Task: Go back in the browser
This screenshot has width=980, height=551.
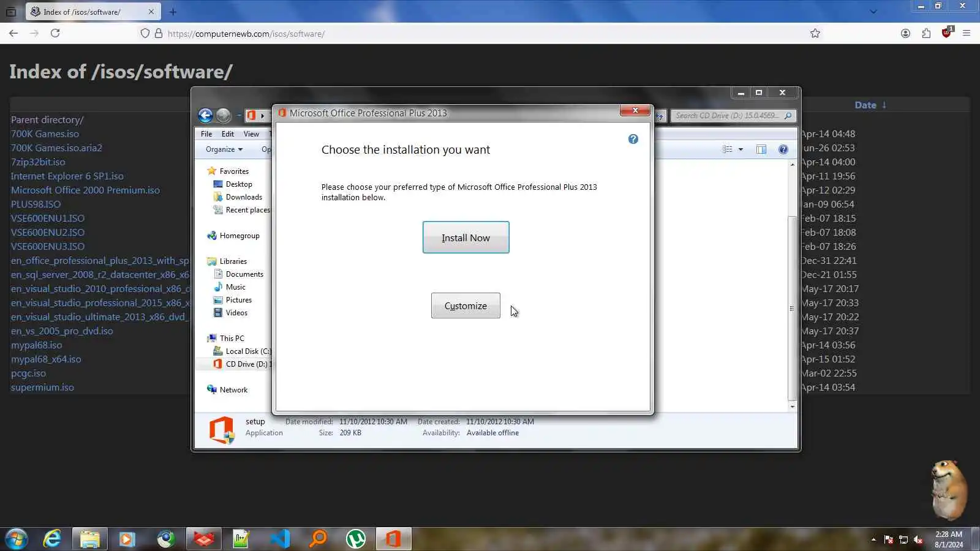Action: pos(13,33)
